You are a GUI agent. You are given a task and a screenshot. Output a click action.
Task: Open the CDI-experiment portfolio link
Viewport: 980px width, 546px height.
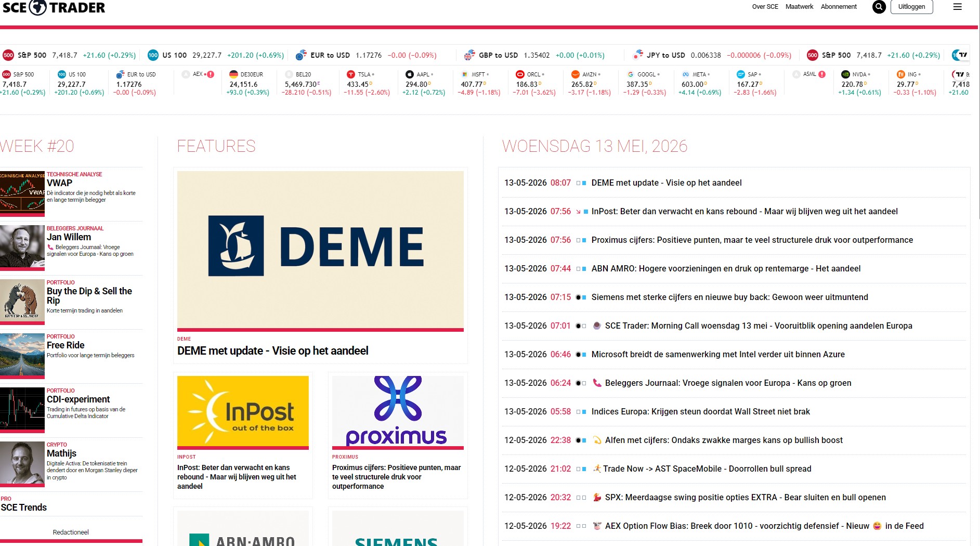click(78, 399)
